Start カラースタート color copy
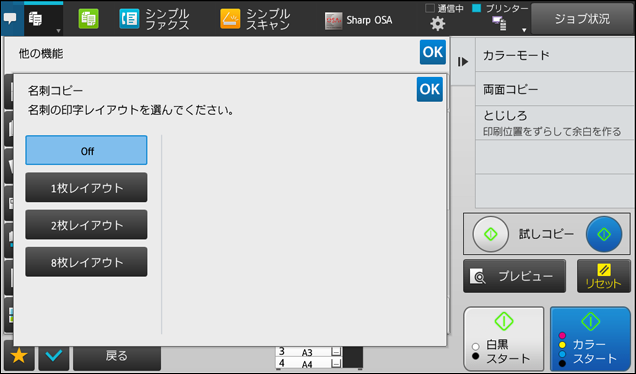The height and width of the screenshot is (374, 636). [x=590, y=339]
